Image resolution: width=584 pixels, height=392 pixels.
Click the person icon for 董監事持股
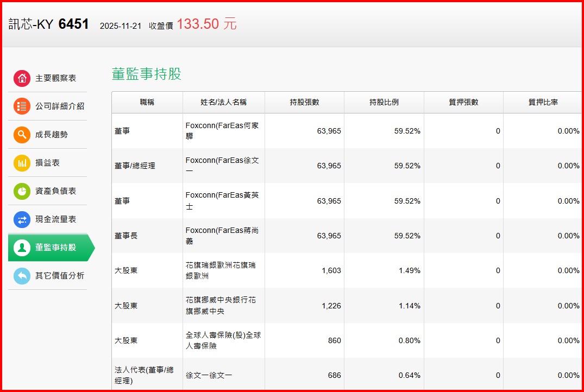[x=22, y=248]
